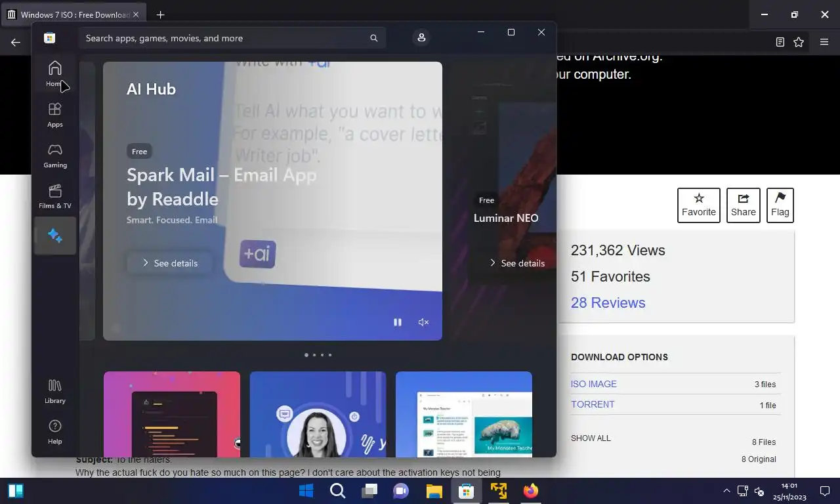Open the My Manatee Teacher thumbnail card

(464, 414)
